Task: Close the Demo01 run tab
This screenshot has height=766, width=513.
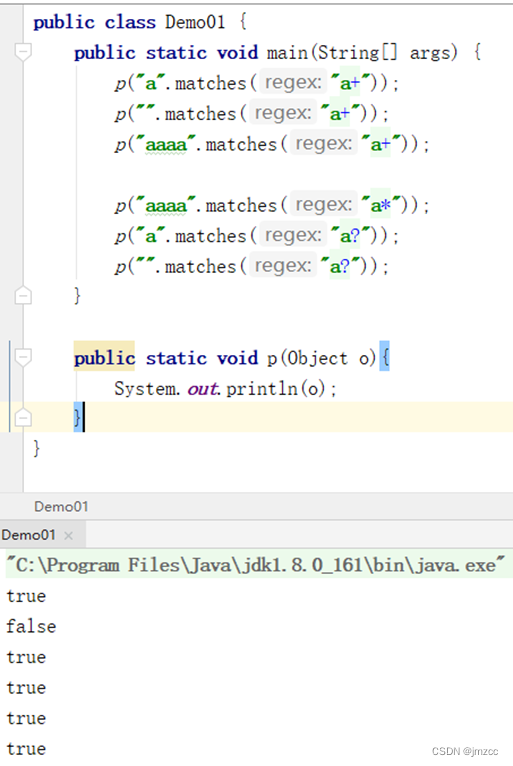Action: click(x=68, y=535)
